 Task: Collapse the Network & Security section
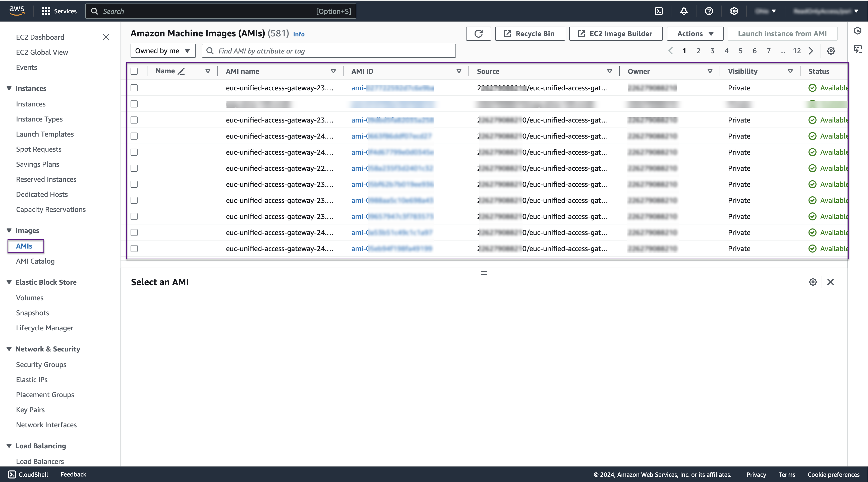pos(9,349)
